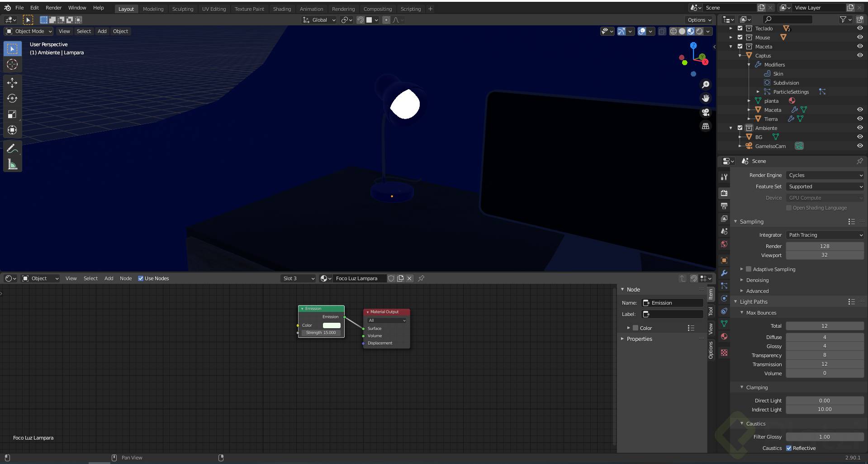The image size is (868, 464).
Task: Activate the Scale tool
Action: point(12,114)
